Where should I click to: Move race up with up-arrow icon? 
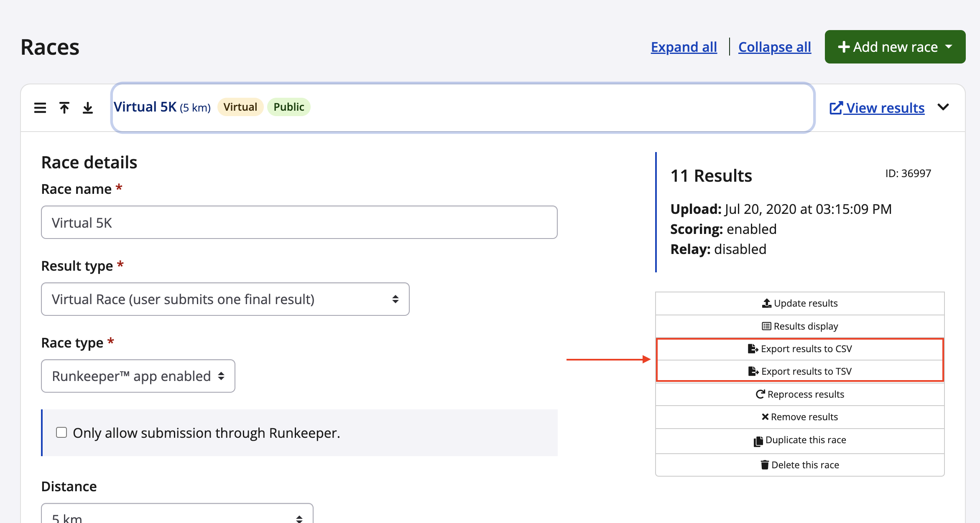click(64, 108)
